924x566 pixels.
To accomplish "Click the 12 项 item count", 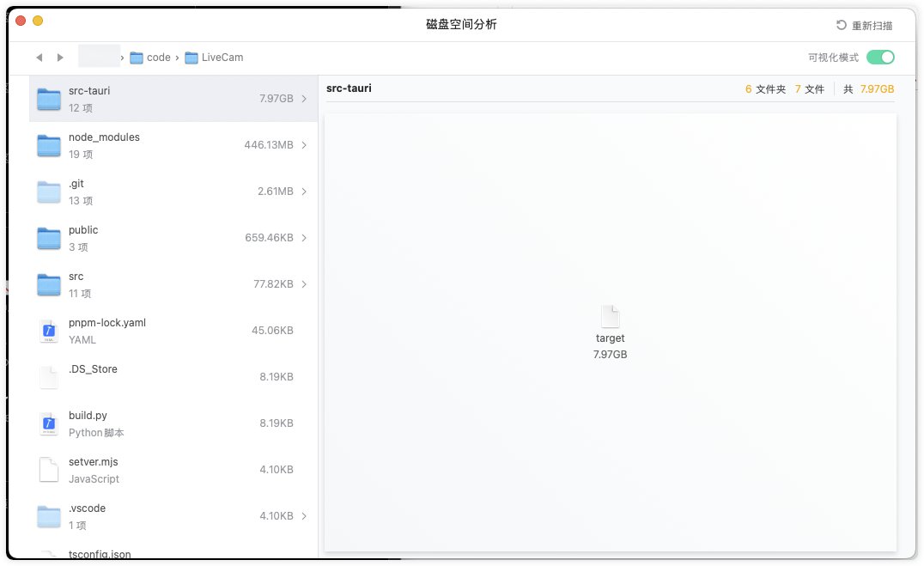I will coord(81,108).
